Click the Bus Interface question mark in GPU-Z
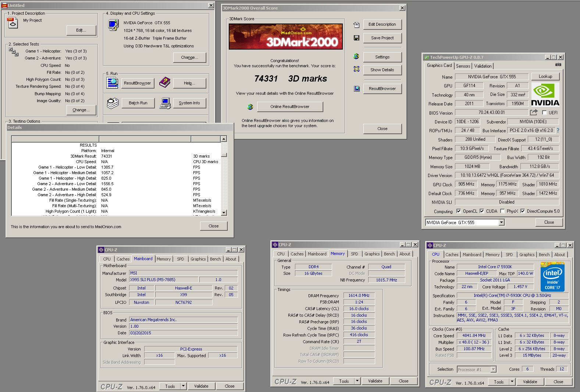This screenshot has height=392, width=580. pos(558,130)
